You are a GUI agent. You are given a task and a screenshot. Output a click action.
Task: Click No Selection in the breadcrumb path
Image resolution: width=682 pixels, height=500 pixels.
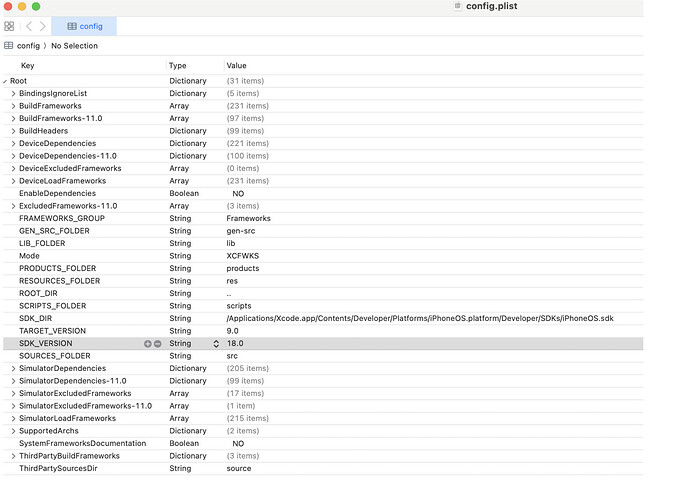(75, 46)
